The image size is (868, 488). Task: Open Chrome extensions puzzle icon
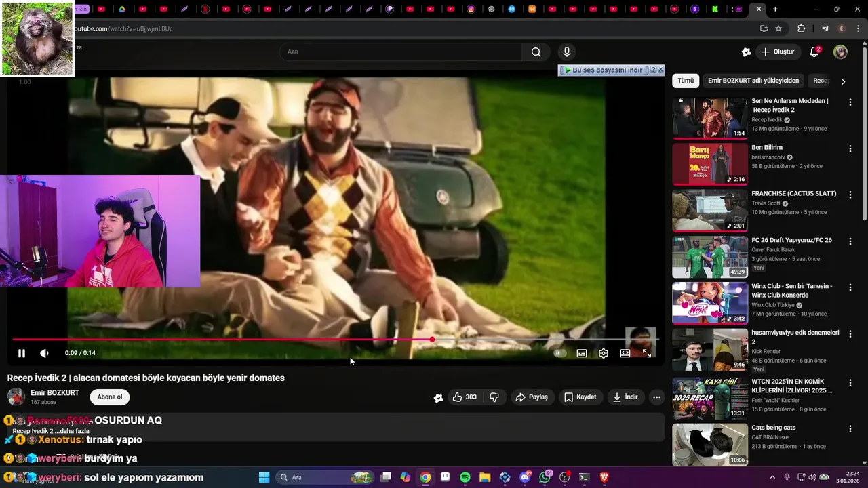[x=802, y=28]
